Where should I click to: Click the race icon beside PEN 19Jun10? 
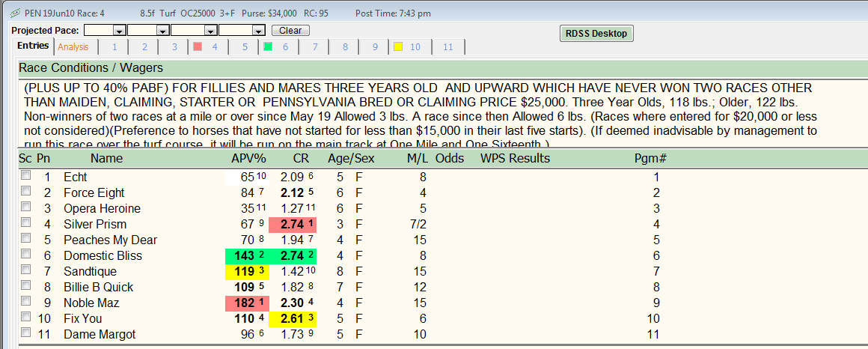pyautogui.click(x=16, y=13)
